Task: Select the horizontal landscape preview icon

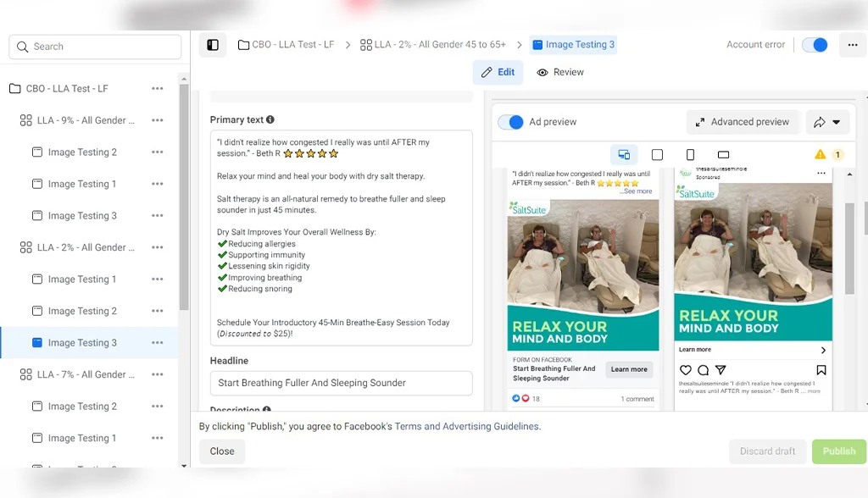Action: click(724, 154)
